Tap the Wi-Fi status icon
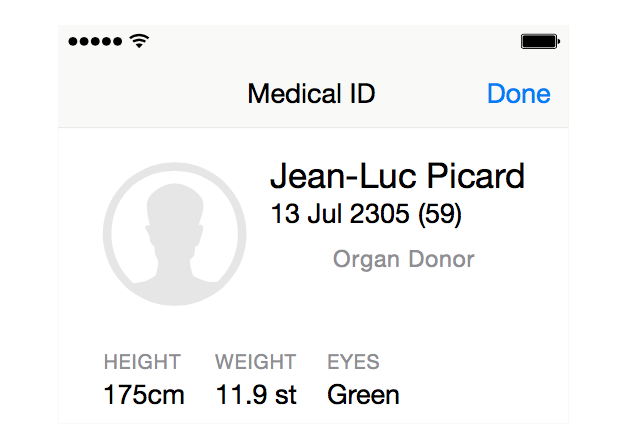The height and width of the screenshot is (429, 628). tap(139, 41)
